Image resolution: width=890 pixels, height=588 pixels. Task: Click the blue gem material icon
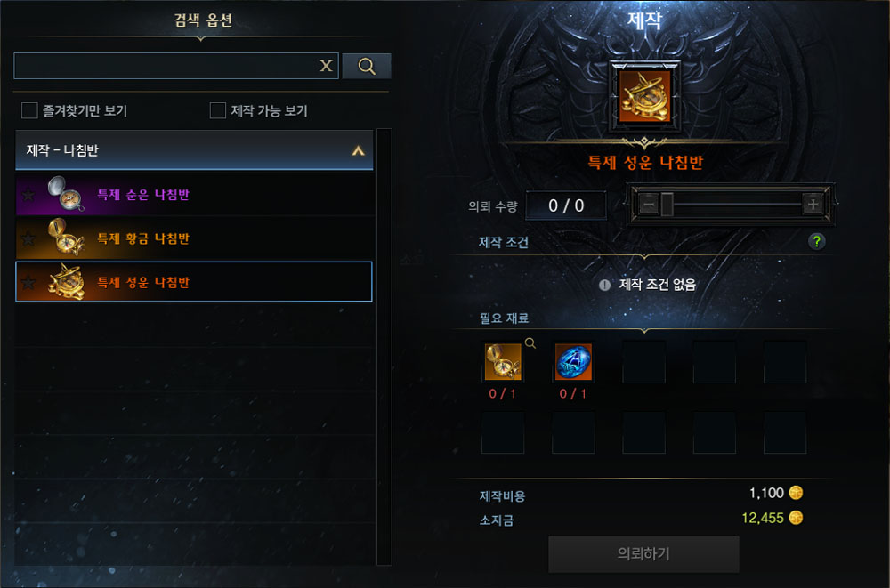573,361
